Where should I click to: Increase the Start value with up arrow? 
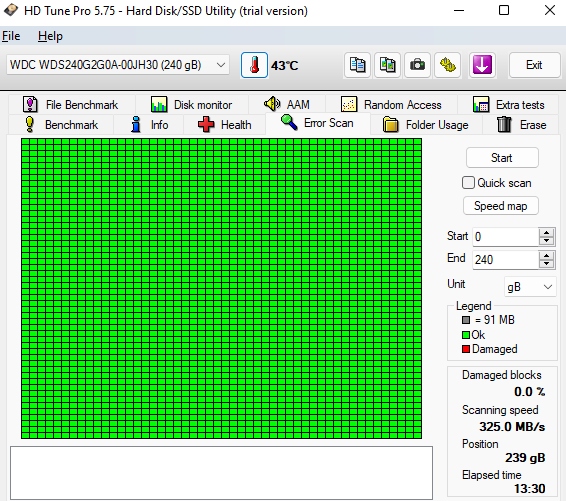pos(546,232)
